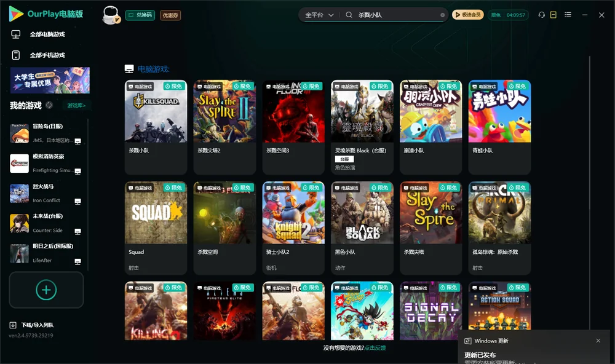615x364 pixels.
Task: Click the 优惠券 coupon button
Action: coord(170,15)
